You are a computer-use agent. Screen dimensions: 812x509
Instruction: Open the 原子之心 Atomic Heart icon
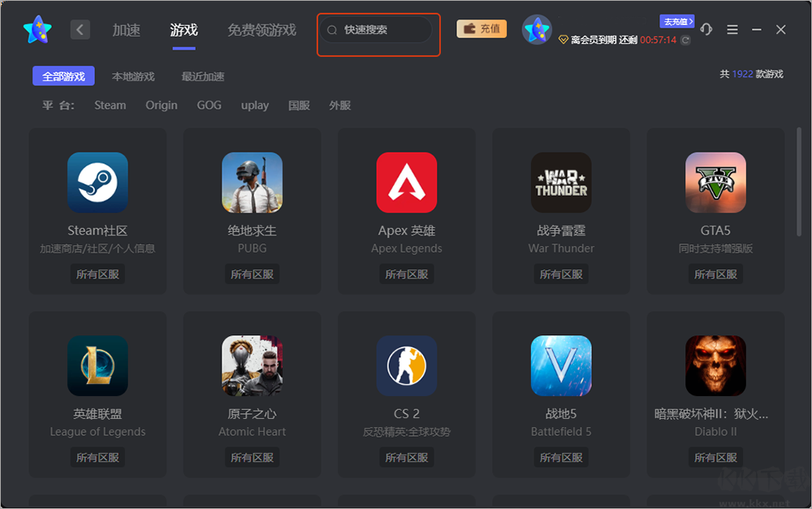point(253,365)
